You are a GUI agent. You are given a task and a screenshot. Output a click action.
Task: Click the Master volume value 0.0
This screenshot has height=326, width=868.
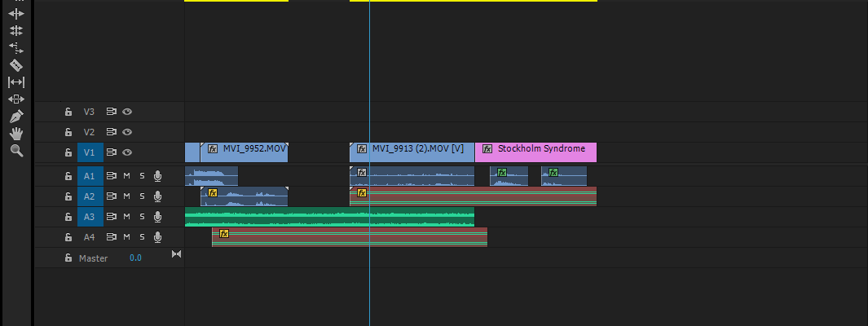click(135, 258)
